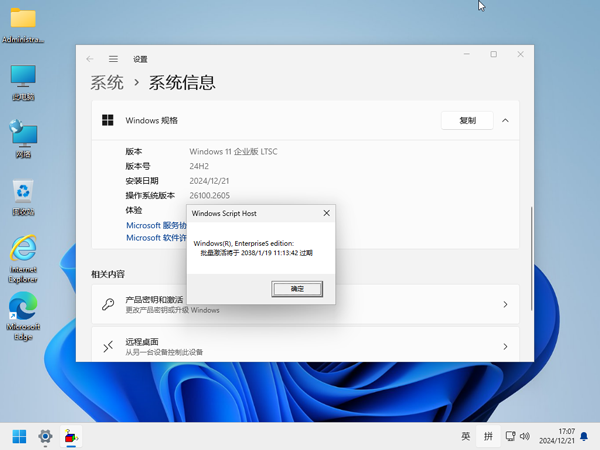Open the Microsoft 服务协议 link
600x450 pixels.
156,225
